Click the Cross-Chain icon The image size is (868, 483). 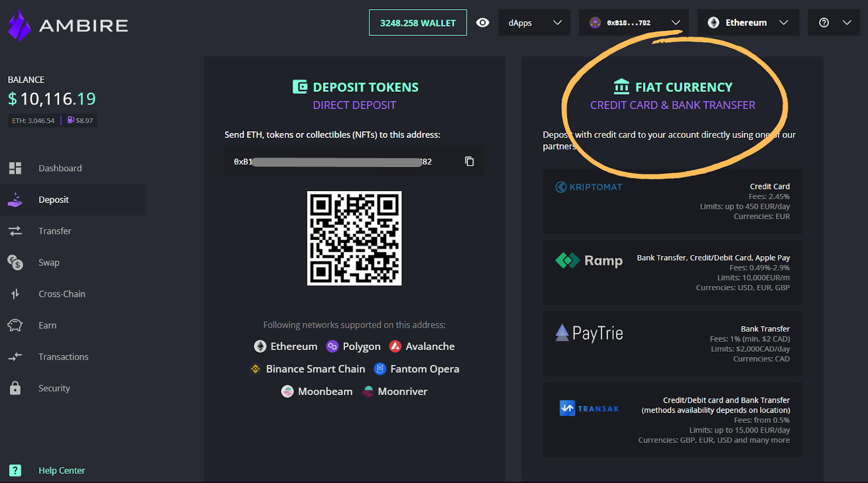point(15,294)
